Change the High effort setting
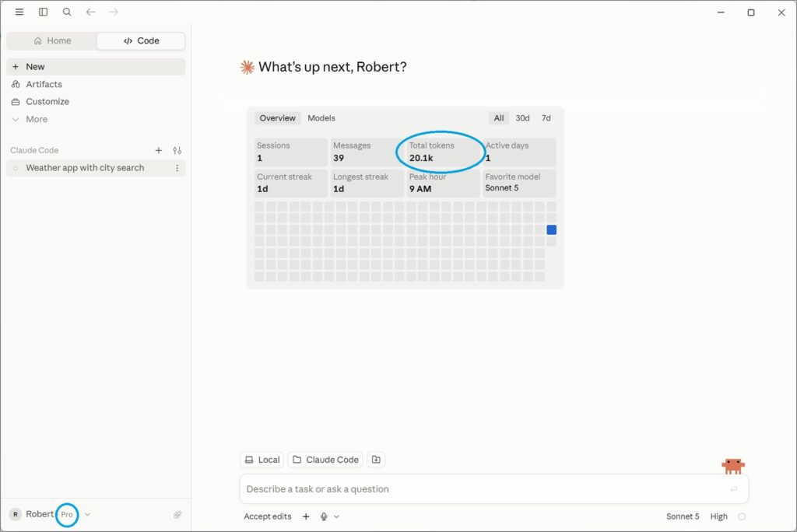 tap(718, 516)
